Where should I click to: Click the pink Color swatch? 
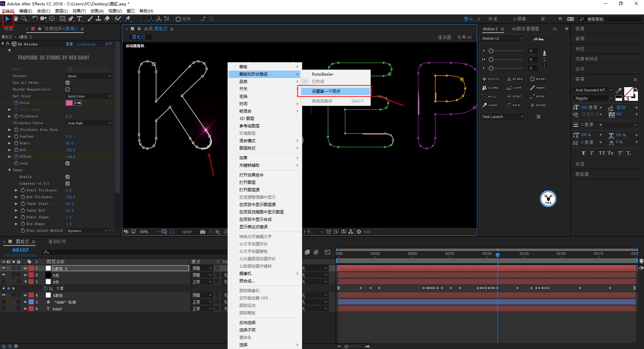69,103
